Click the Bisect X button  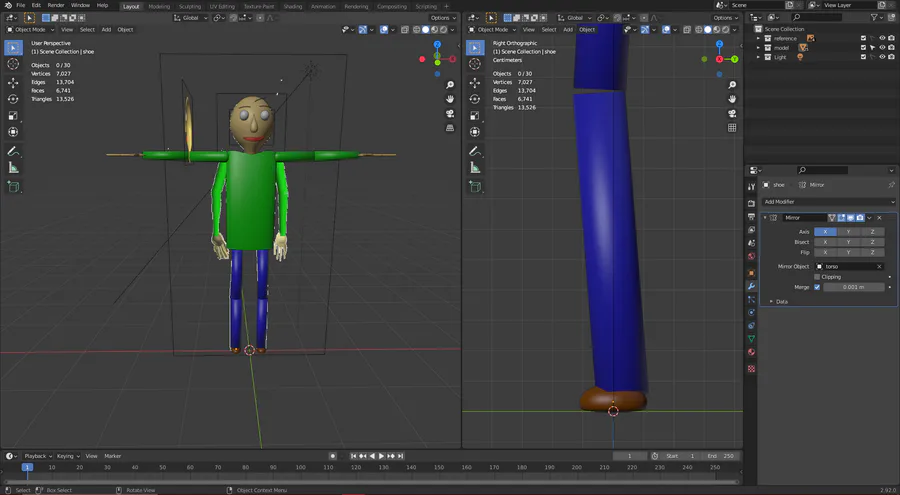[825, 242]
